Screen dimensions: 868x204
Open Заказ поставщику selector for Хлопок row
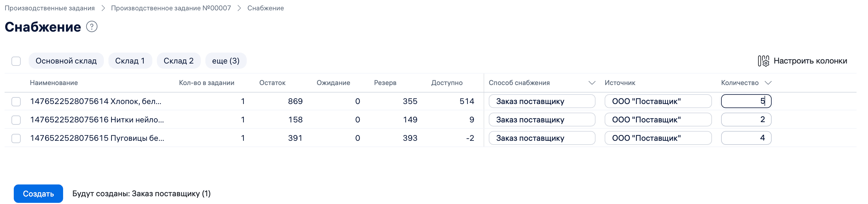coord(542,101)
